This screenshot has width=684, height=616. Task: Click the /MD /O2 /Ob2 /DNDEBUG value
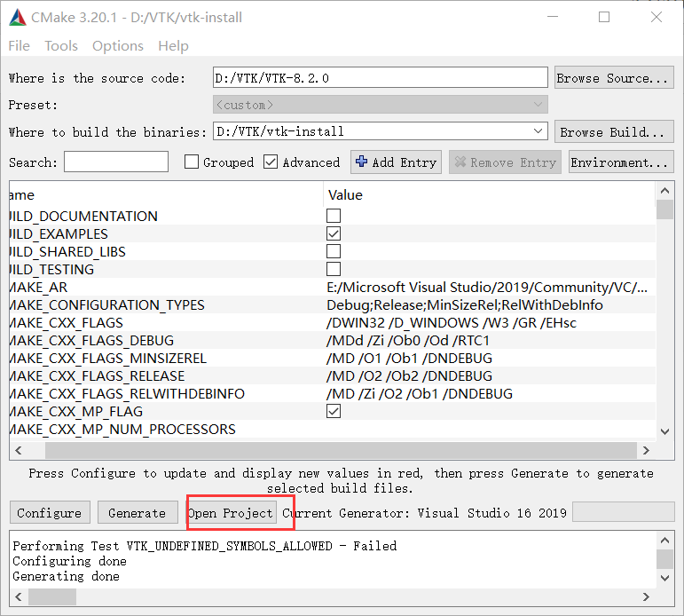click(409, 375)
